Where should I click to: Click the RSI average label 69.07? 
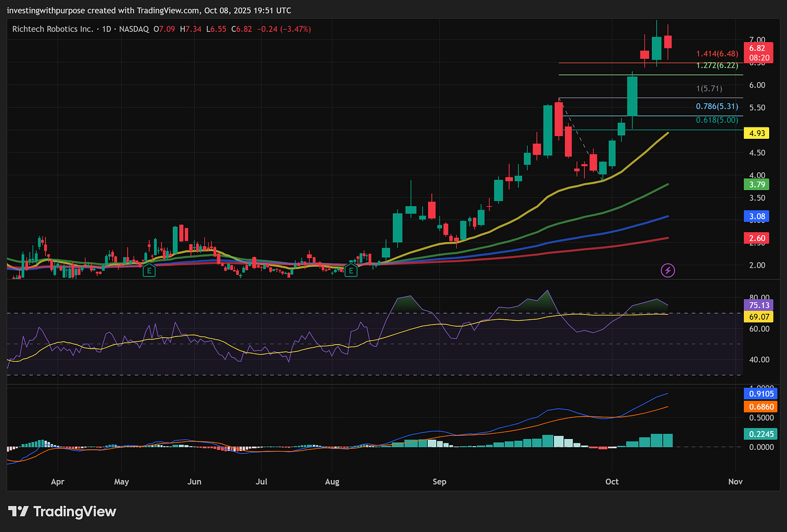pos(759,317)
